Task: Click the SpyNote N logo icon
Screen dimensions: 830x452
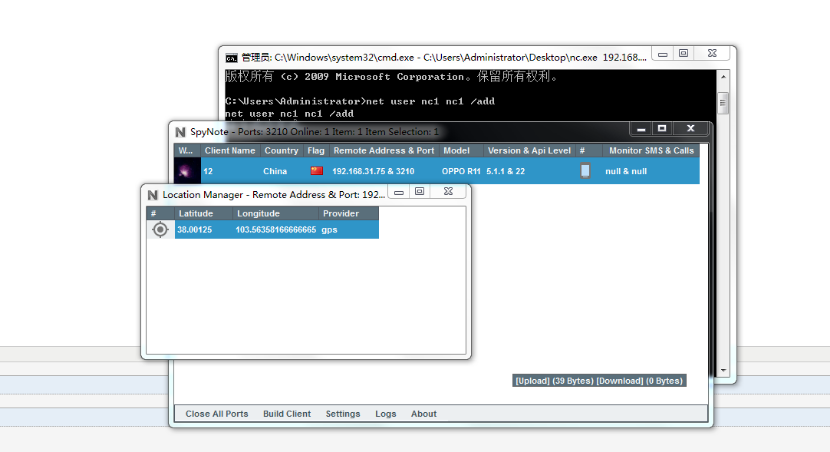Action: [180, 132]
